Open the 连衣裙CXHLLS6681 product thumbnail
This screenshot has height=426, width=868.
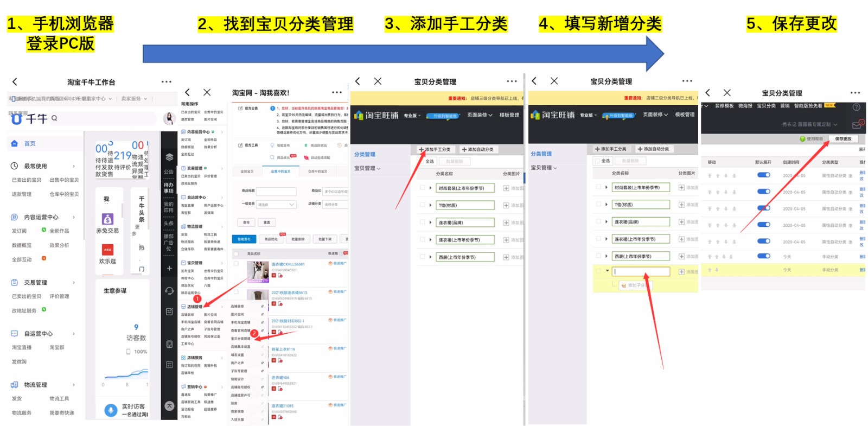coord(258,272)
